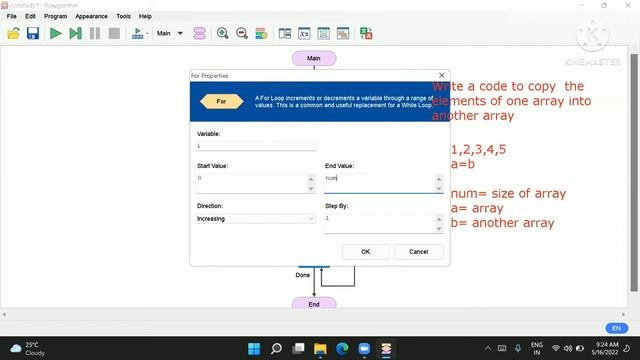Open the Edit menu
The width and height of the screenshot is (640, 360).
(30, 16)
